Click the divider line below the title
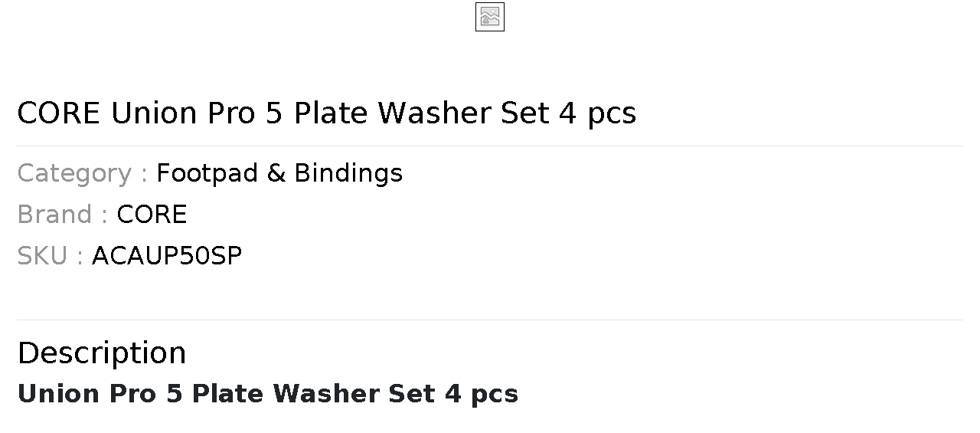 pos(490,146)
